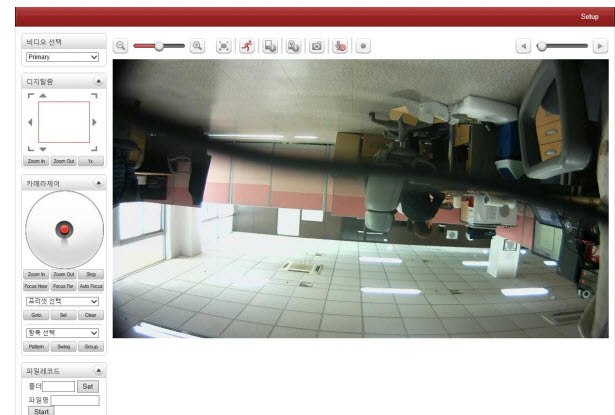Open the 항목 선택 item dropdown
Image resolution: width=615 pixels, height=415 pixels.
coord(62,333)
